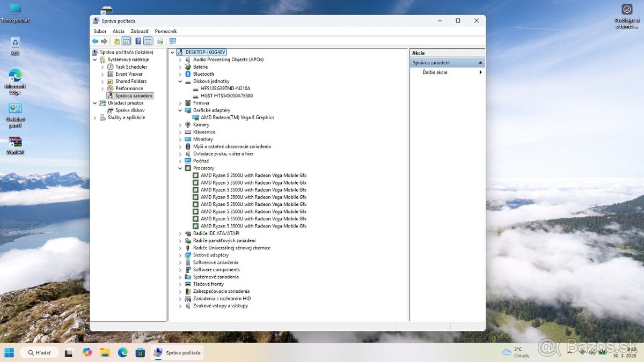Screen dimensions: 644x362
Task: Click the Back navigation arrow in the toolbar
Action: tap(95, 41)
